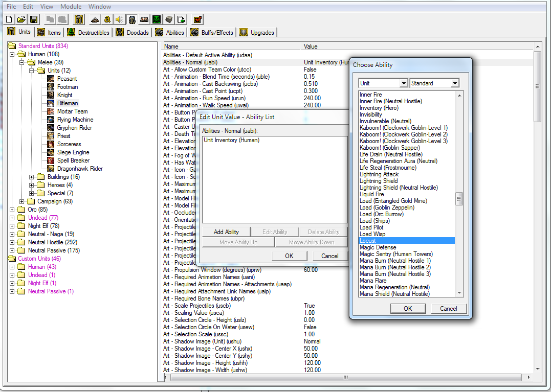Image resolution: width=551 pixels, height=392 pixels.
Task: Switch to the Buffs/Effects tab
Action: click(x=212, y=33)
